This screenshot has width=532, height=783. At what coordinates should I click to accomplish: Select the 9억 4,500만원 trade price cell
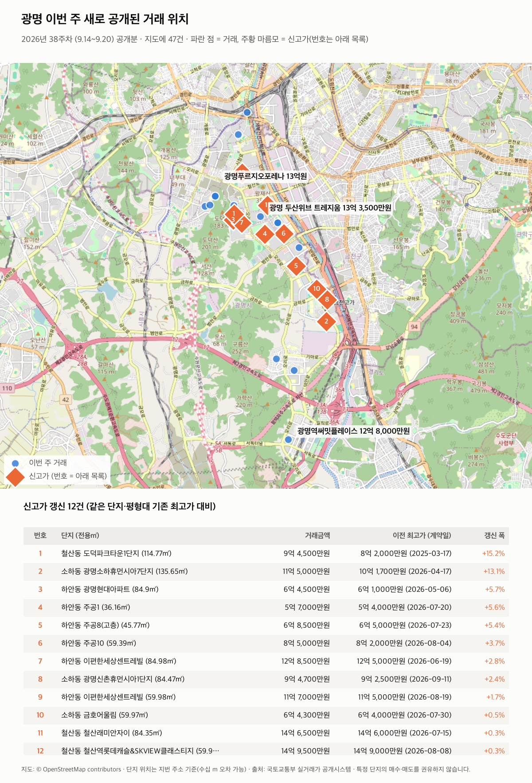coord(307,553)
